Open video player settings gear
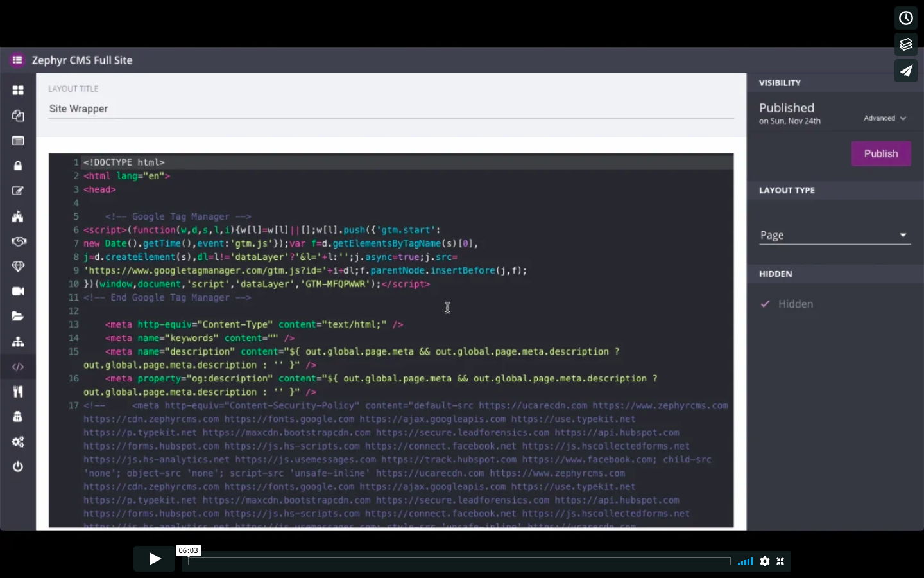This screenshot has width=924, height=578. [765, 561]
